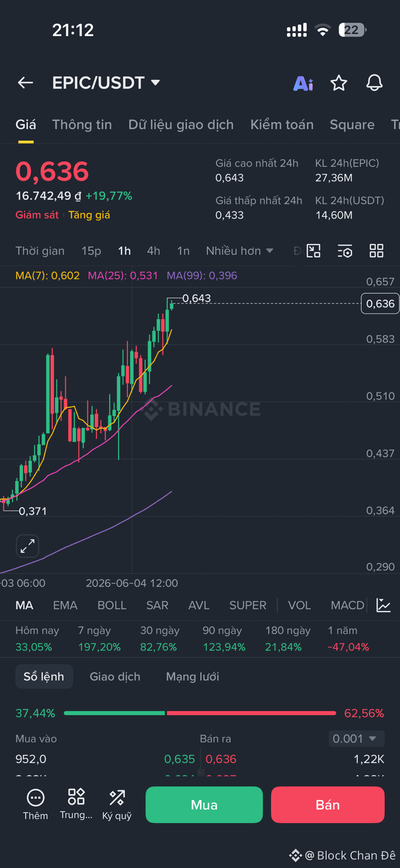This screenshot has width=400, height=868.
Task: Toggle the SUPER indicator
Action: (248, 605)
